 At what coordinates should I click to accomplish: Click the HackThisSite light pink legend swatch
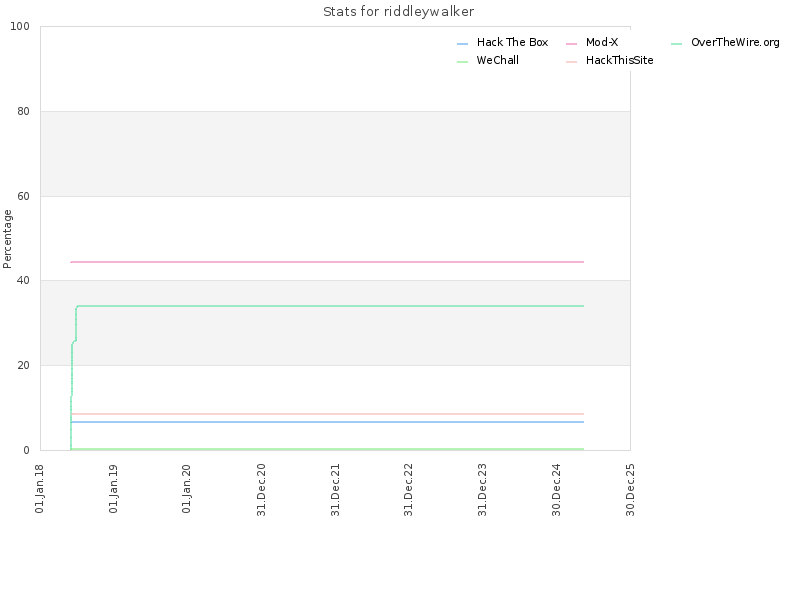(x=571, y=62)
